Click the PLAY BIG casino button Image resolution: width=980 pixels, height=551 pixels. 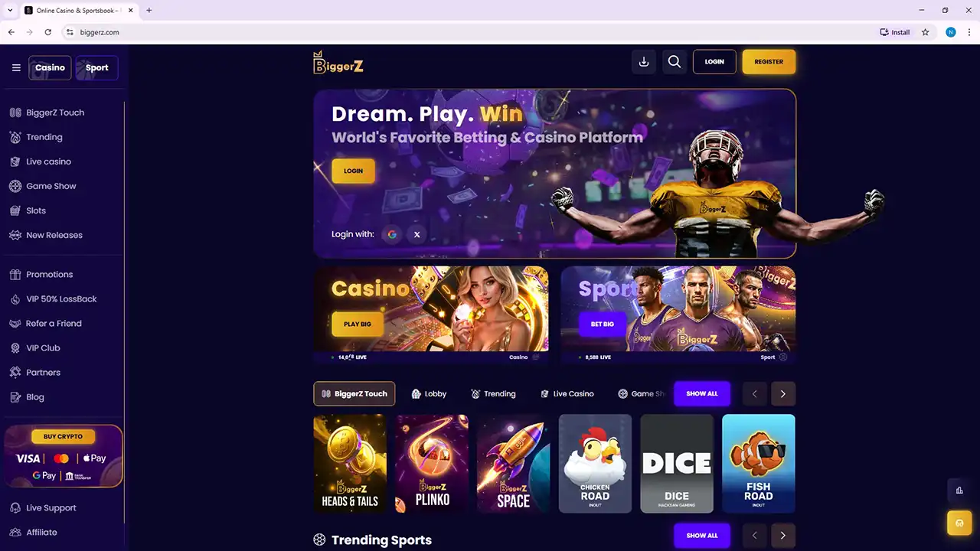click(358, 324)
